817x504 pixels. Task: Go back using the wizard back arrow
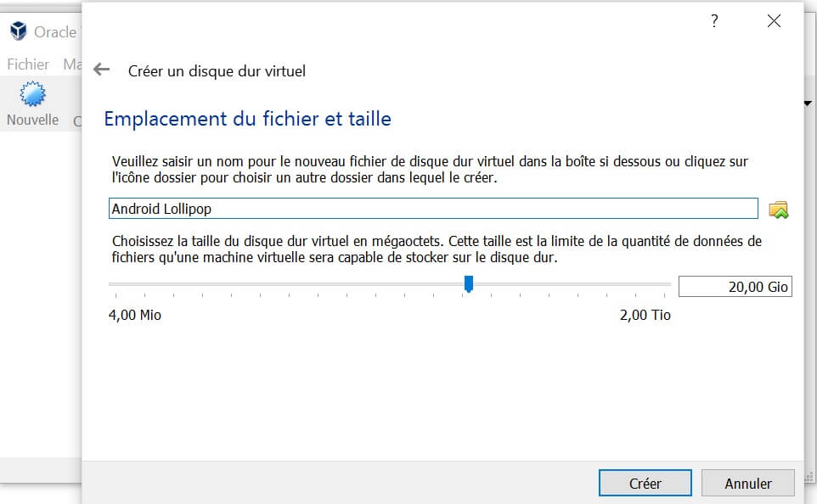(100, 71)
